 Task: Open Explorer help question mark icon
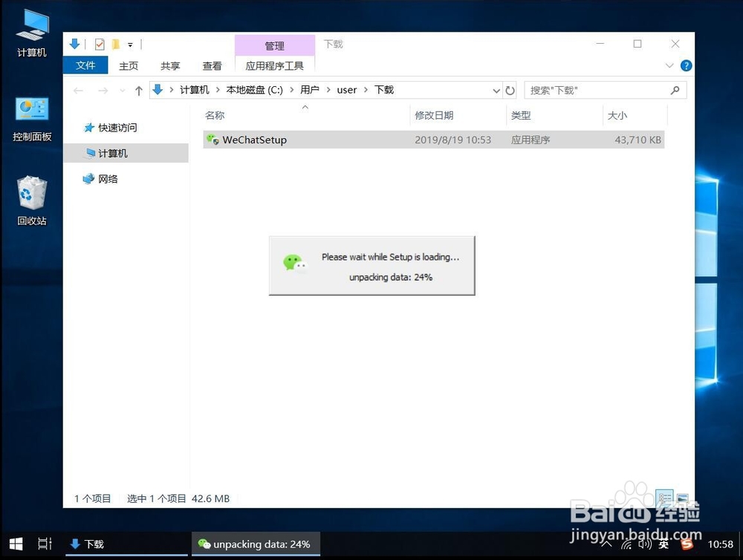(686, 66)
